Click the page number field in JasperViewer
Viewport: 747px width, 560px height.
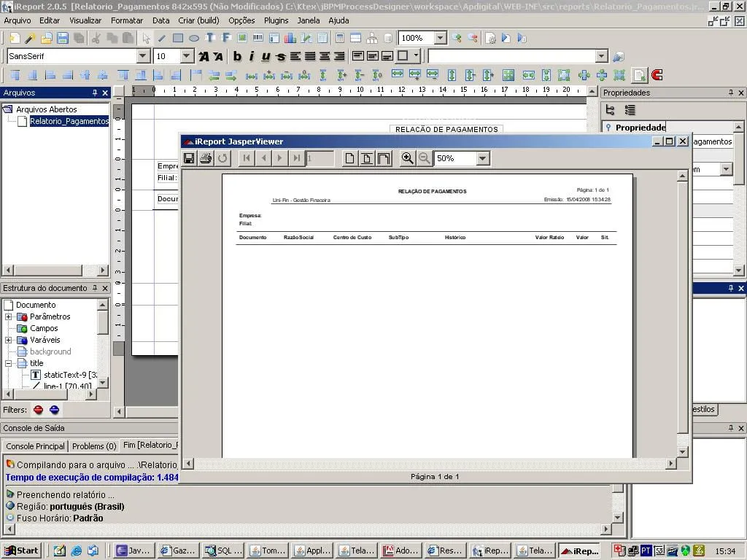[320, 158]
